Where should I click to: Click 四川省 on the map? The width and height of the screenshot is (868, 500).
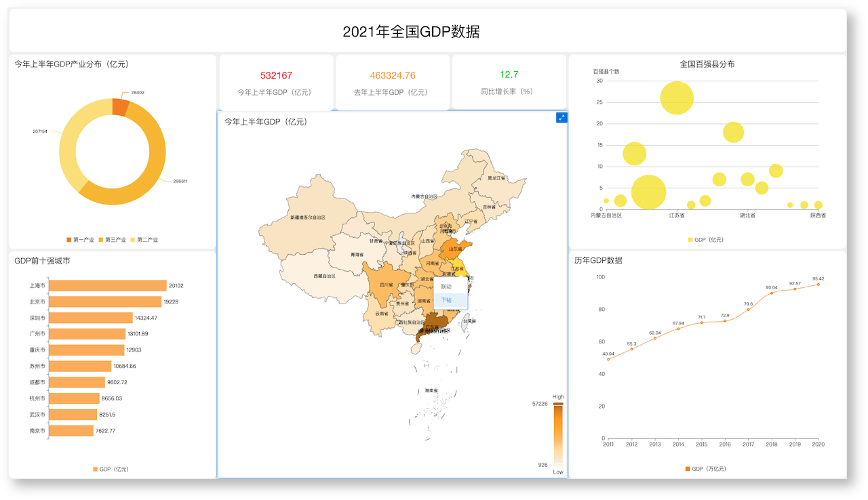point(386,285)
